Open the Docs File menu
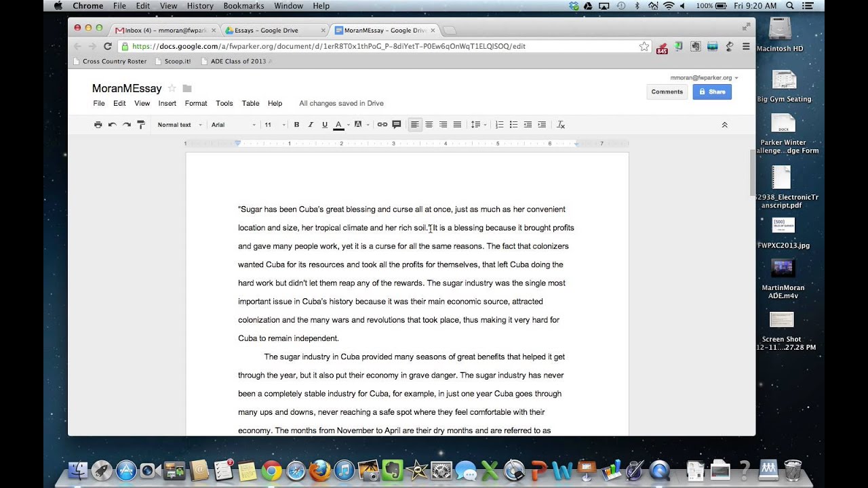 [99, 104]
